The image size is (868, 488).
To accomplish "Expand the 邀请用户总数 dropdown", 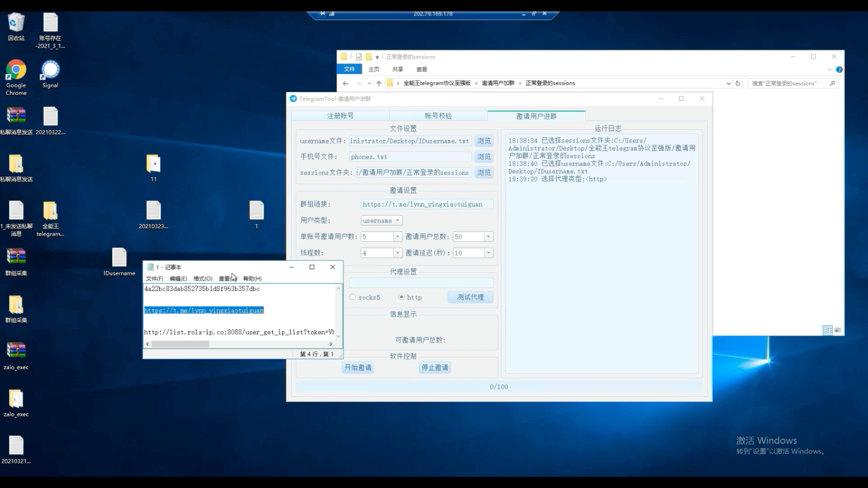I will point(489,237).
